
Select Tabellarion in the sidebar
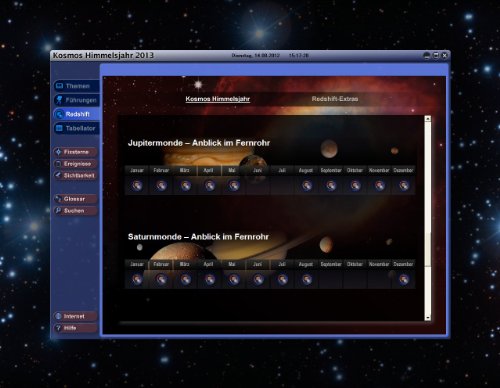tap(76, 128)
